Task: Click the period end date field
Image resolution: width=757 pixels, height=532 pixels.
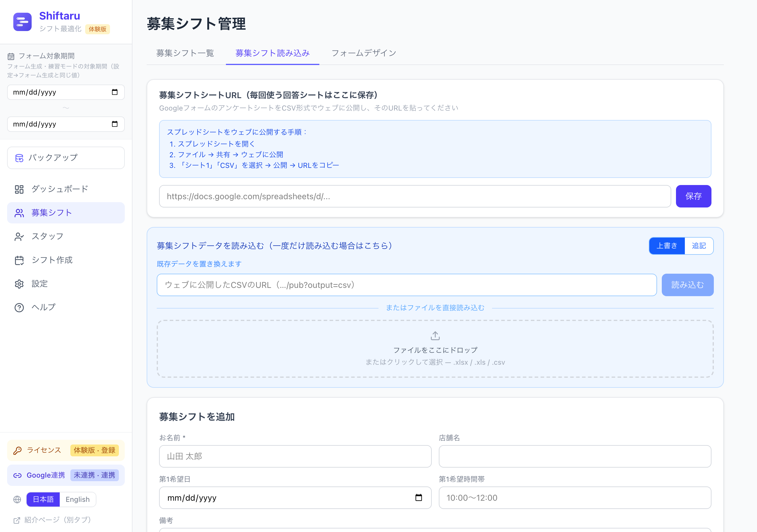Action: [66, 124]
